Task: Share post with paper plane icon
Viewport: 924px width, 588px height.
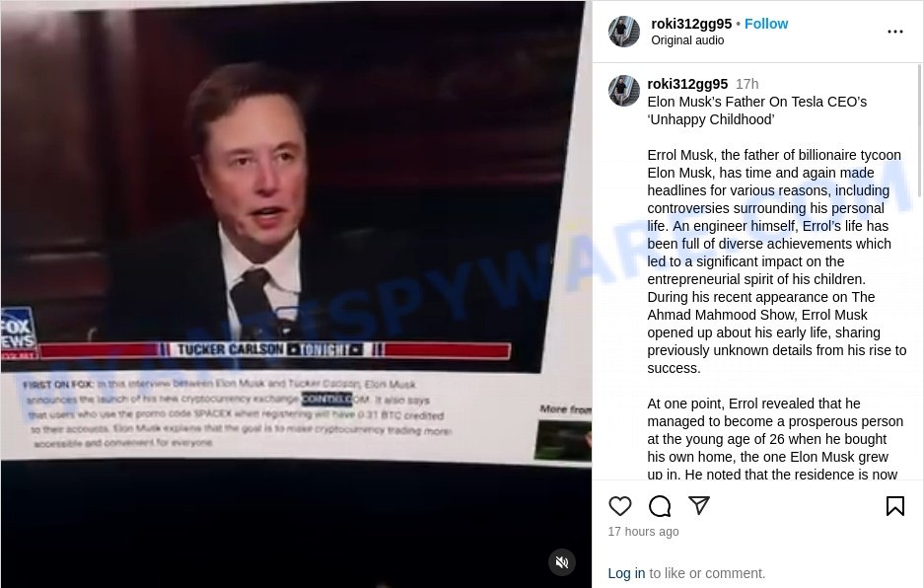Action: pos(699,505)
